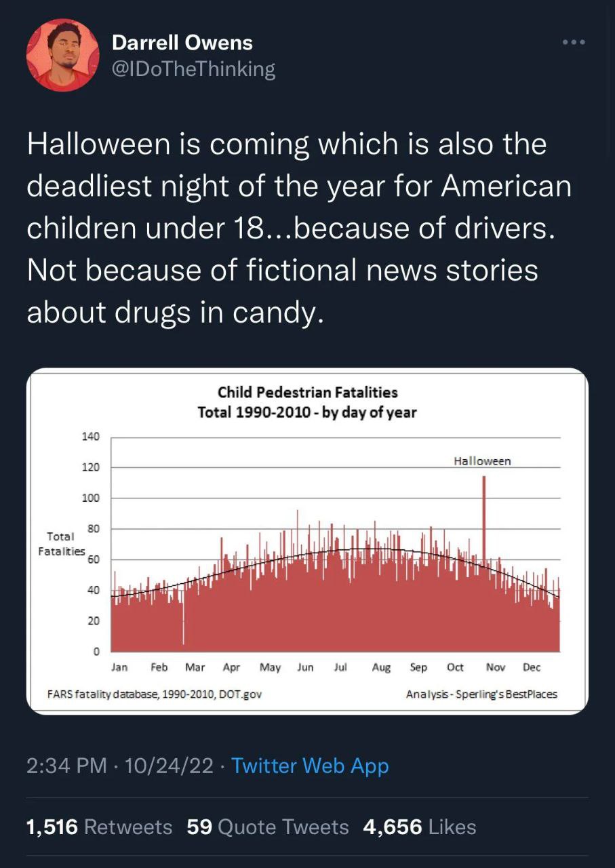View the 1,516 Retweets list
Image resolution: width=615 pixels, height=868 pixels.
[x=99, y=827]
